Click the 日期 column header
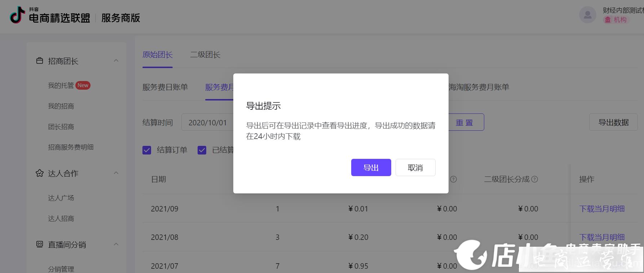Viewport: 644px width, 273px height. [159, 179]
